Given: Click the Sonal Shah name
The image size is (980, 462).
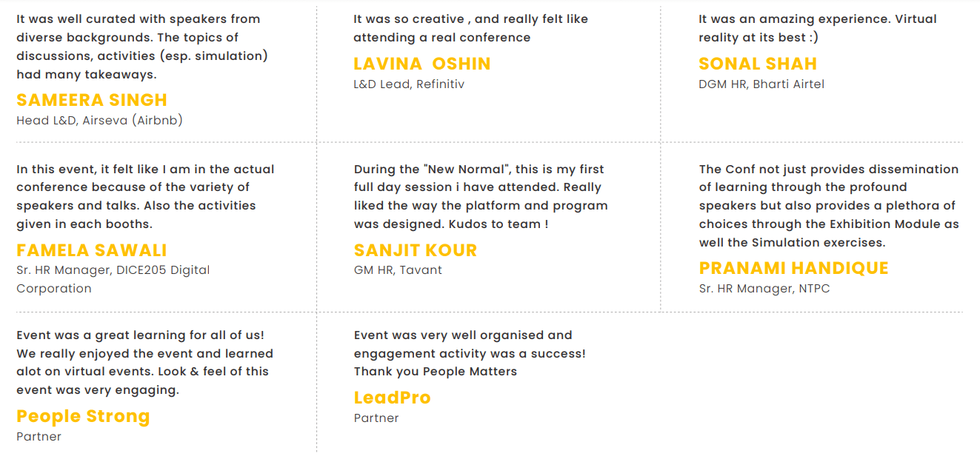Looking at the screenshot, I should click(x=758, y=64).
